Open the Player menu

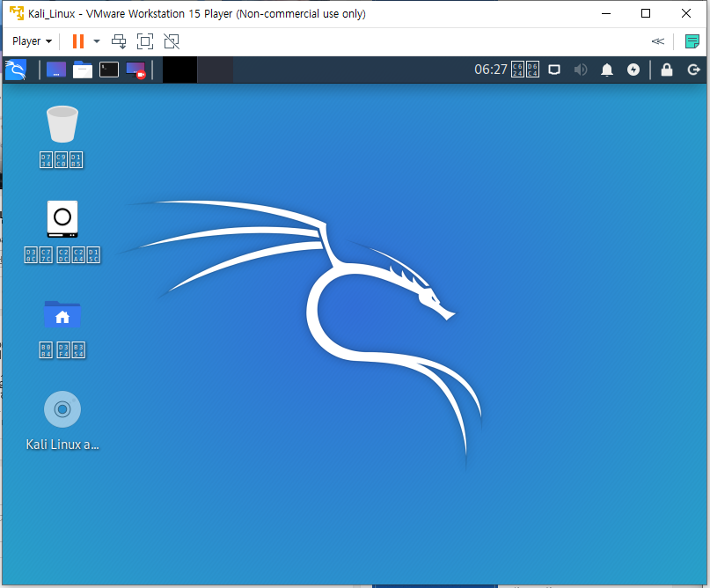coord(32,41)
